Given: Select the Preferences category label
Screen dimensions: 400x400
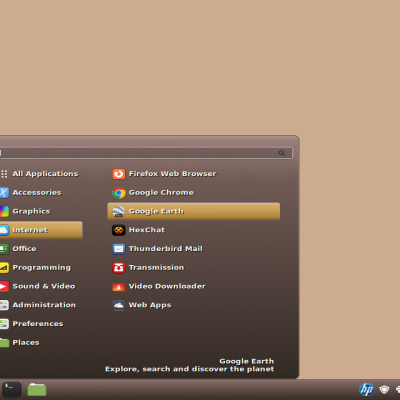Looking at the screenshot, I should 38,324.
